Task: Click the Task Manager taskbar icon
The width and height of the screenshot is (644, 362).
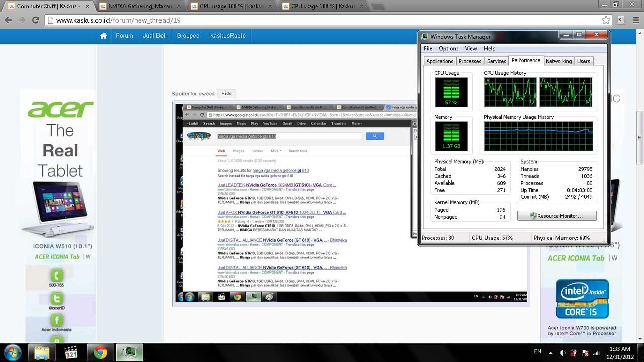Action: pos(129,352)
